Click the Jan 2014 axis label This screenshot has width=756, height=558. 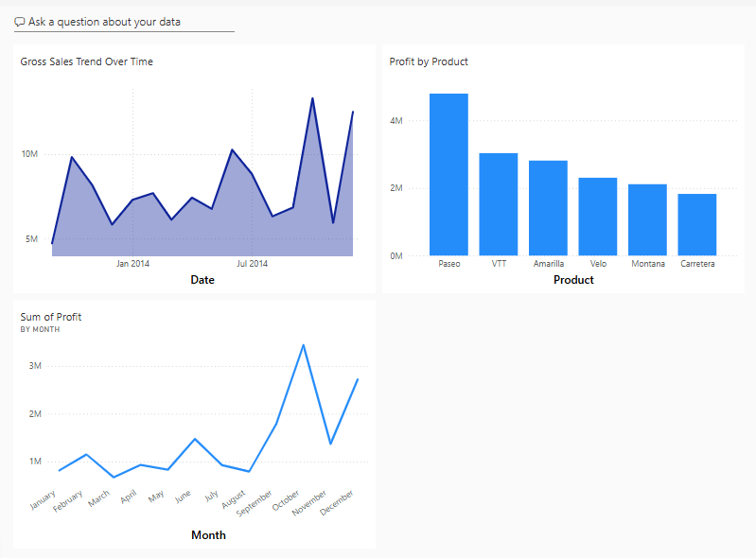pos(132,264)
